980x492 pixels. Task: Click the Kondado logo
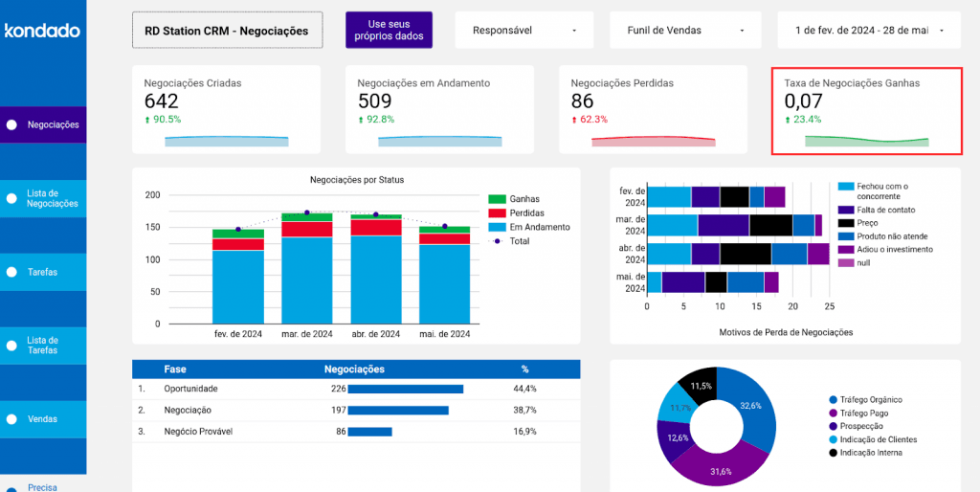[x=42, y=31]
